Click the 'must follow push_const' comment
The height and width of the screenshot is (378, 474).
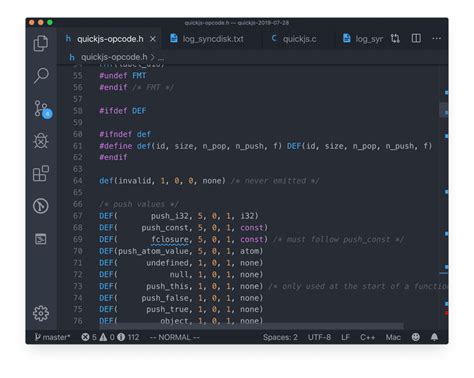pos(338,240)
